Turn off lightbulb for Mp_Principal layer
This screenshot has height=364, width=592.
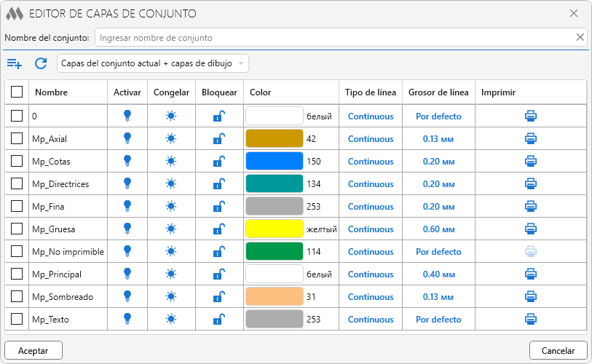click(x=127, y=274)
